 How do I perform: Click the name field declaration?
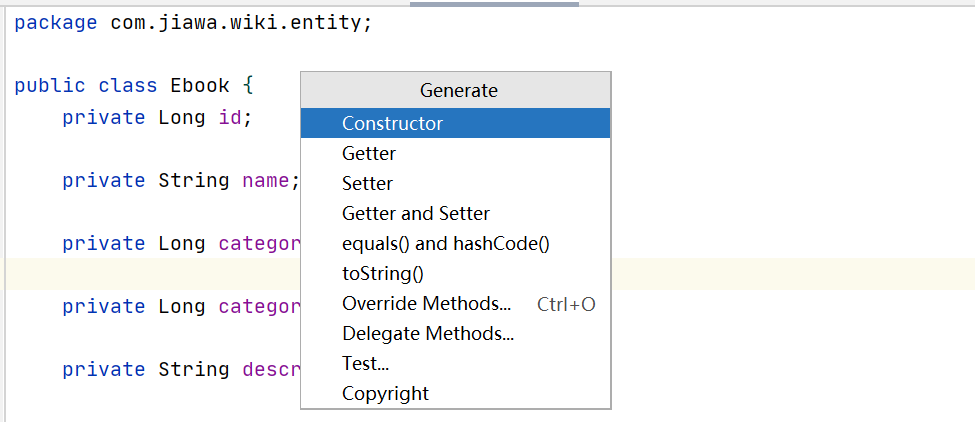point(181,180)
